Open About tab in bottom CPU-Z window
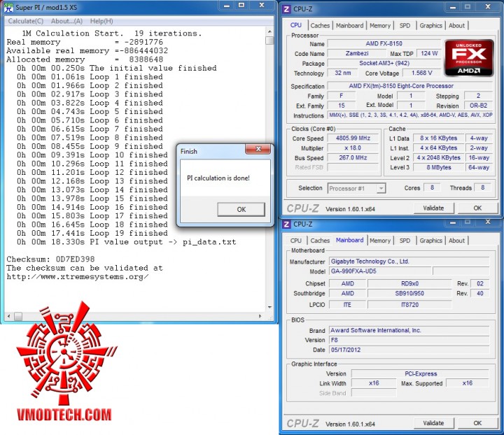Screen dimensions: 504x435 (x=456, y=241)
